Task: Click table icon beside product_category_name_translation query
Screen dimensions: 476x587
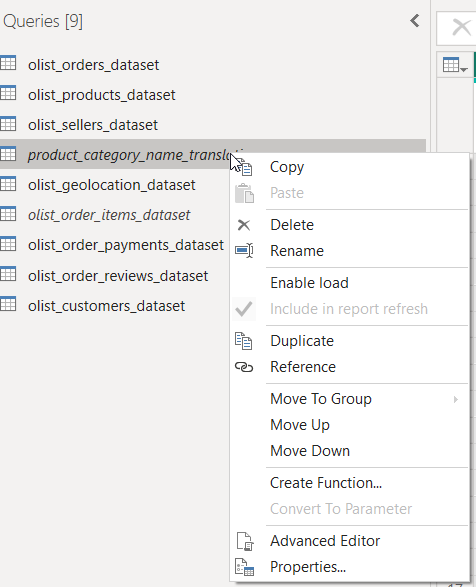Action: (8, 153)
